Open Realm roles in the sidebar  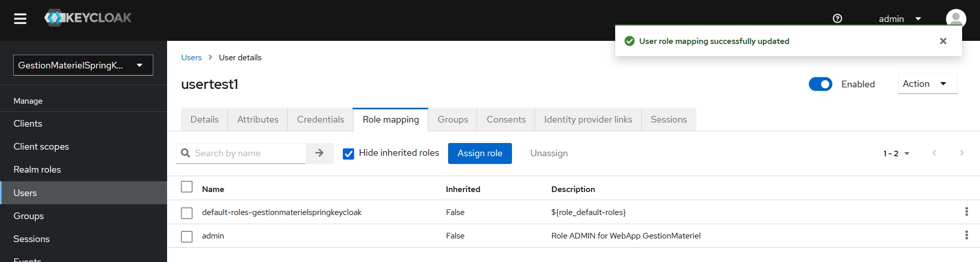click(83, 170)
